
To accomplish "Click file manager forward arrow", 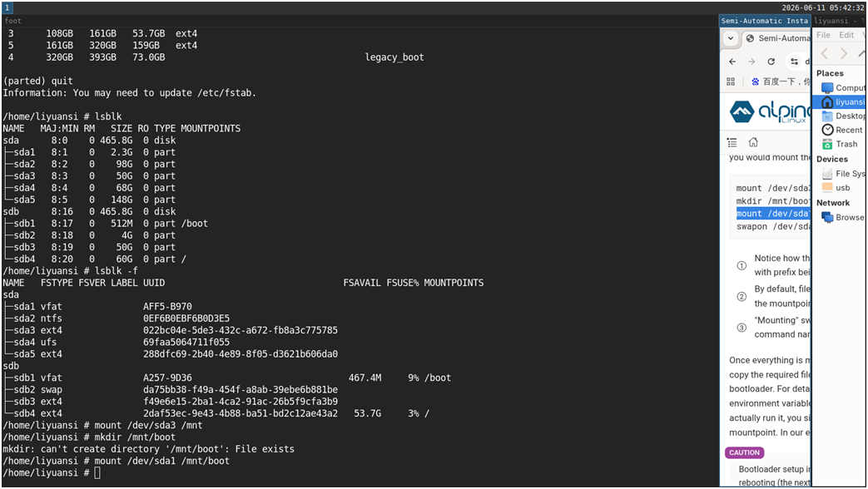I will [844, 54].
